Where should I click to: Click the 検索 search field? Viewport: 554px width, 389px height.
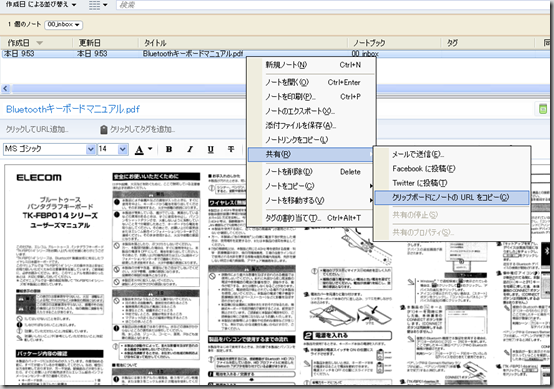click(332, 5)
